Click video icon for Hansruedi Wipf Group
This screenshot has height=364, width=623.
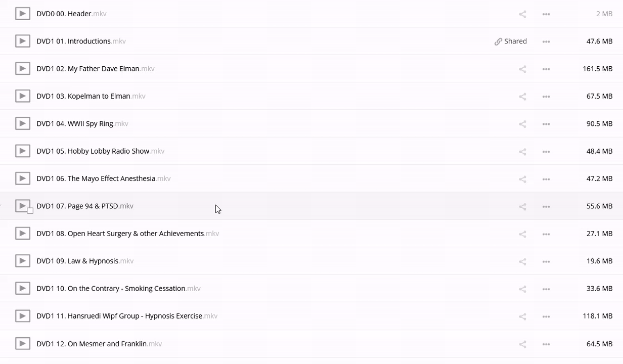point(22,316)
